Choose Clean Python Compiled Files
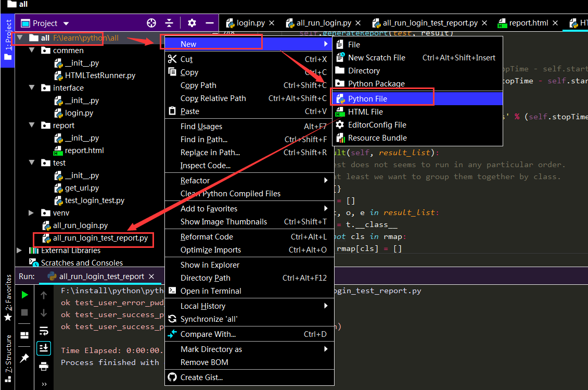588x390 pixels. [249, 194]
